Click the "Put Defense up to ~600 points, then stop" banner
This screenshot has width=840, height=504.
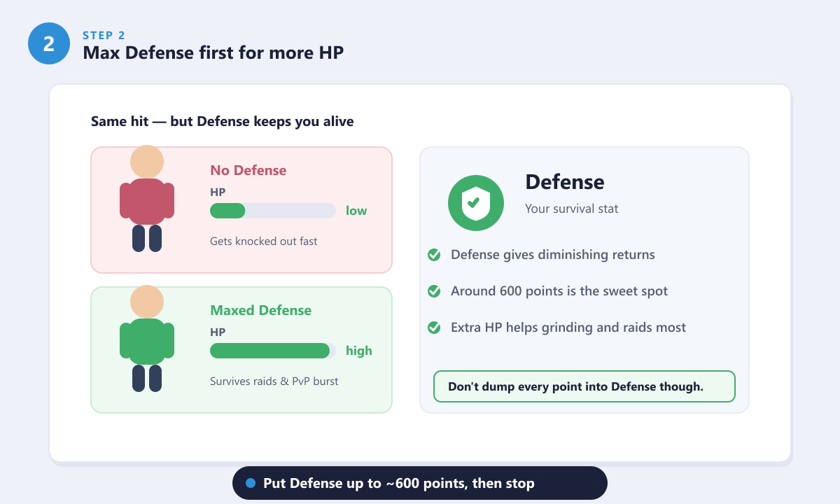coord(420,483)
